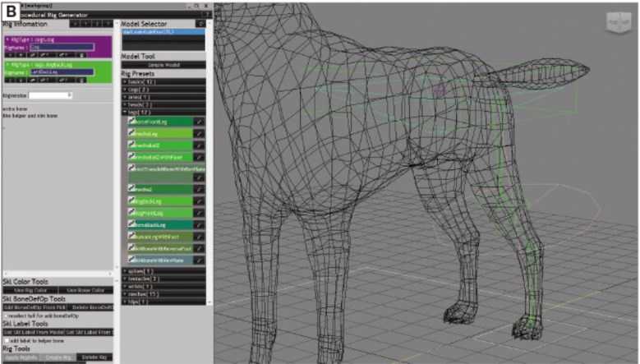Click first link icon in purple rig entry toolbar
Screen dimensions: 640x364
pos(33,55)
